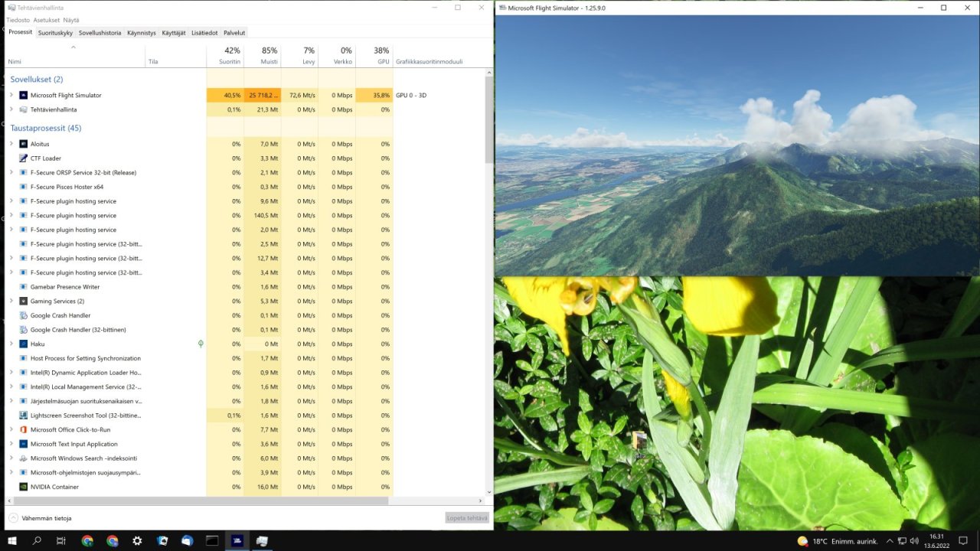Open the weather widget showing 18°C
980x551 pixels.
(x=838, y=541)
